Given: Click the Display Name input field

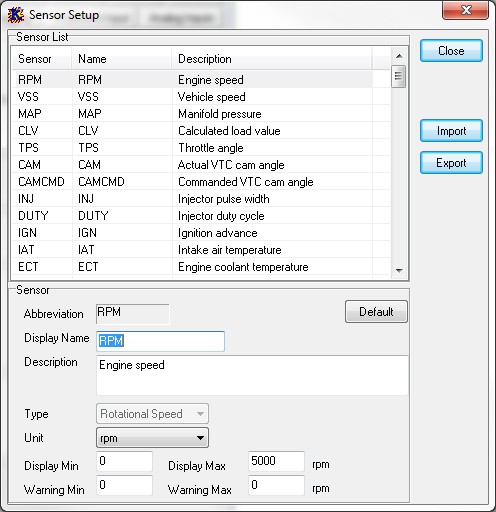Looking at the screenshot, I should pyautogui.click(x=160, y=341).
